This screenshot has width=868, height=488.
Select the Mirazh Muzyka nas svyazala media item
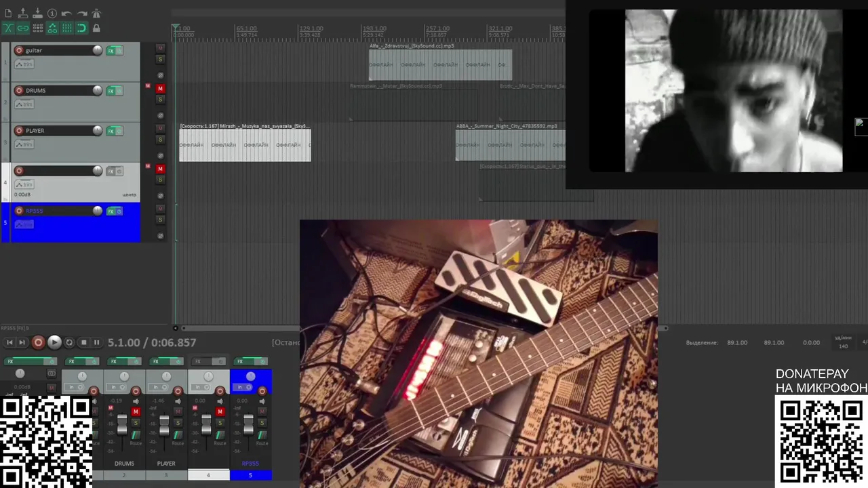point(245,145)
